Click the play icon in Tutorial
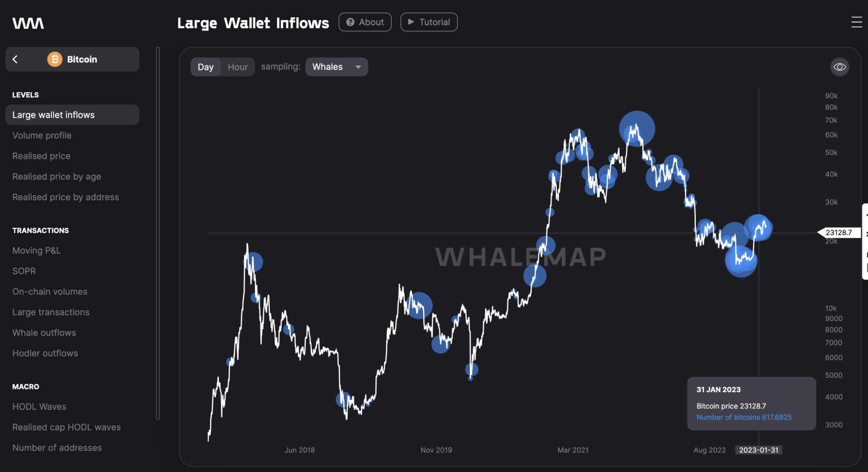The image size is (868, 472). [x=411, y=22]
